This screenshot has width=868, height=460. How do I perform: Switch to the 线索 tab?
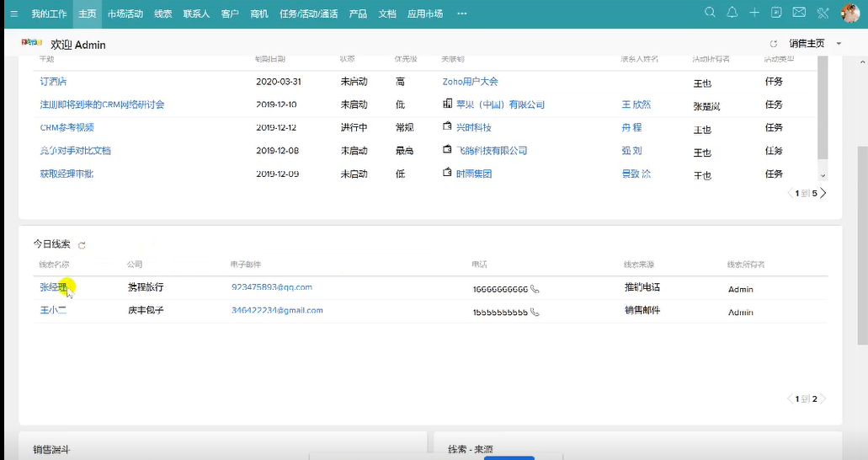162,13
